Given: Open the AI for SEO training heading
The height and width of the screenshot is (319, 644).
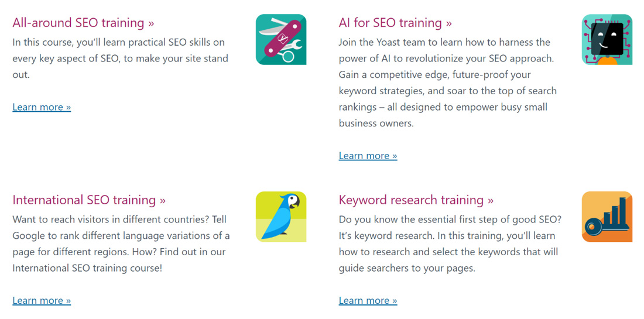Looking at the screenshot, I should coord(395,23).
